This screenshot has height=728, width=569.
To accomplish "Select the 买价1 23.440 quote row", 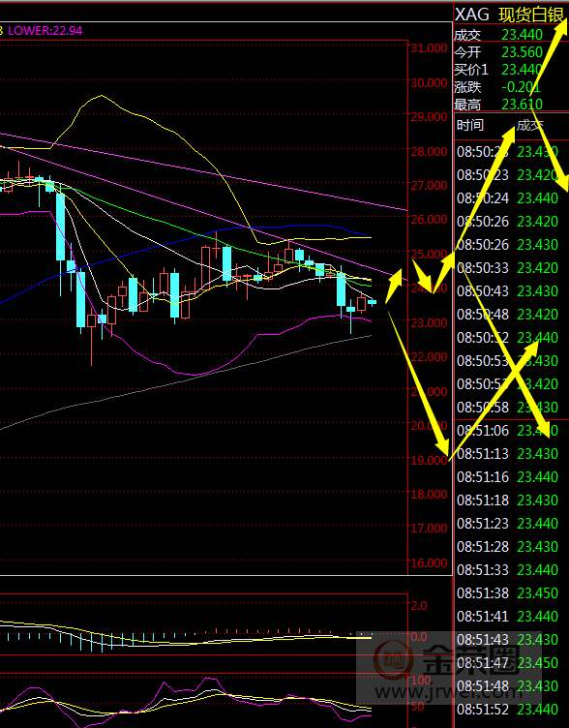I will 511,69.
